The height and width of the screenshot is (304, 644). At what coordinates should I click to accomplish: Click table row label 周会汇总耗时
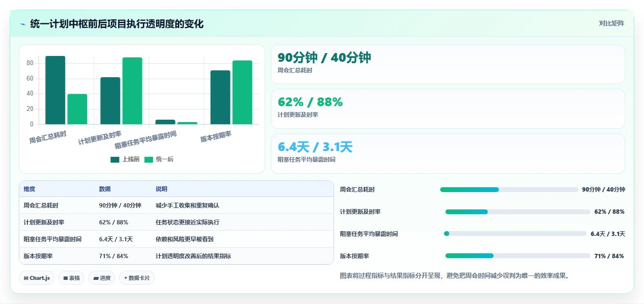[x=41, y=205]
